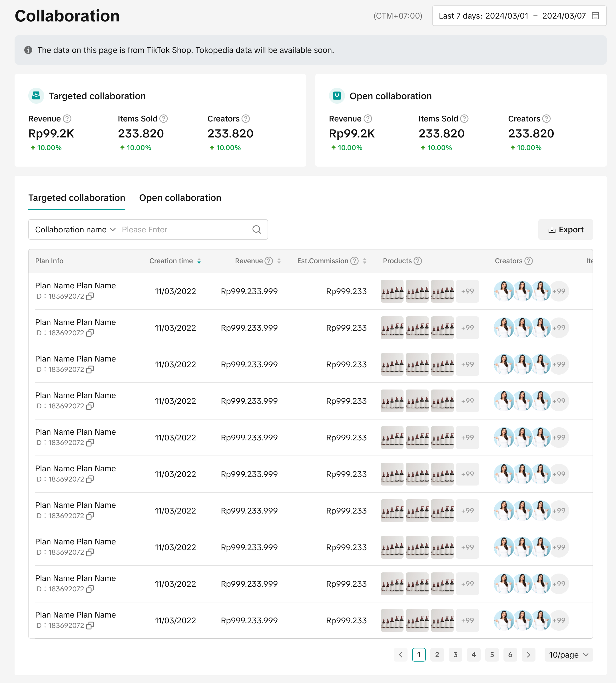This screenshot has height=683, width=616.
Task: Select the Targeted collaboration tab
Action: (x=77, y=198)
